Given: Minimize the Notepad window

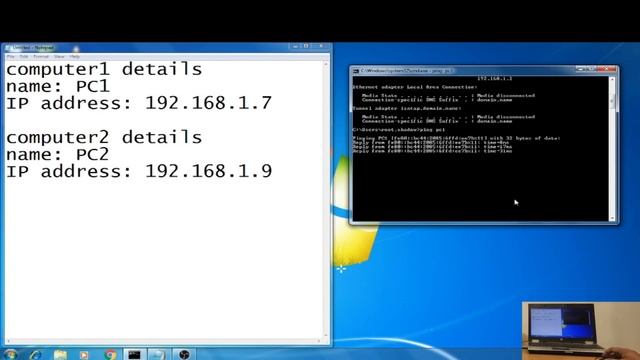Looking at the screenshot, I should click(295, 46).
